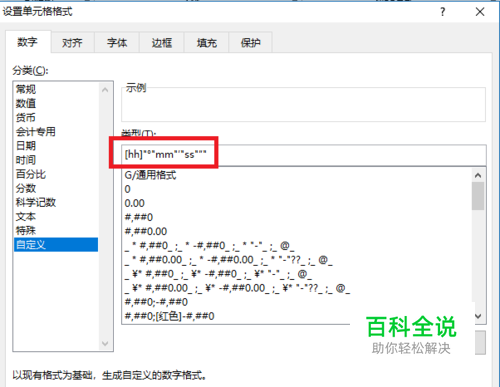The width and height of the screenshot is (500, 387).
Task: Click the type list scroll down arrow
Action: click(478, 316)
